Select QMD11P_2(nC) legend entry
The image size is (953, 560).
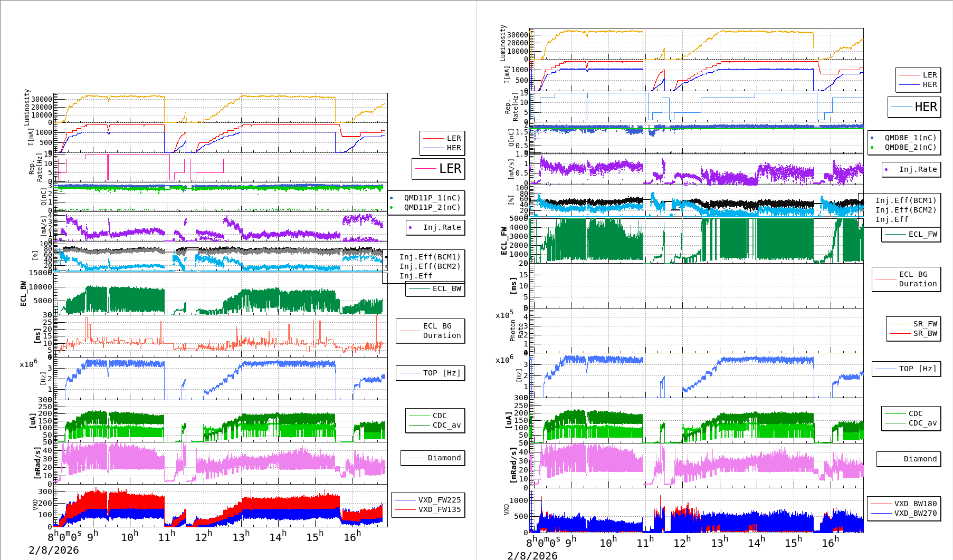click(x=432, y=207)
